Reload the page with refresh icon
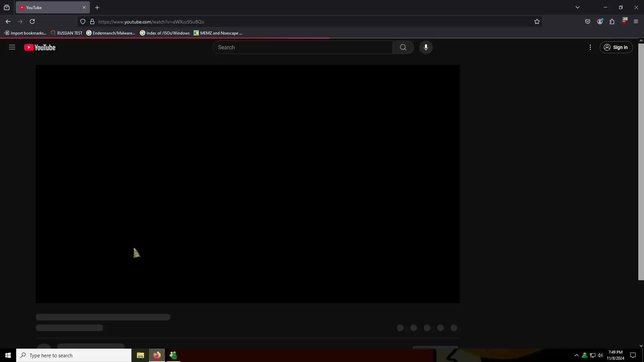 [32, 21]
